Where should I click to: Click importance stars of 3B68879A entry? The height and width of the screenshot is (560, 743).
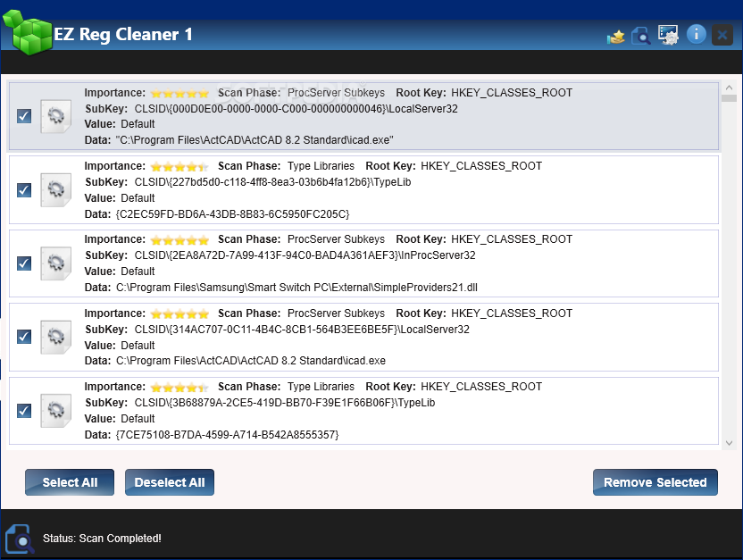tap(179, 388)
